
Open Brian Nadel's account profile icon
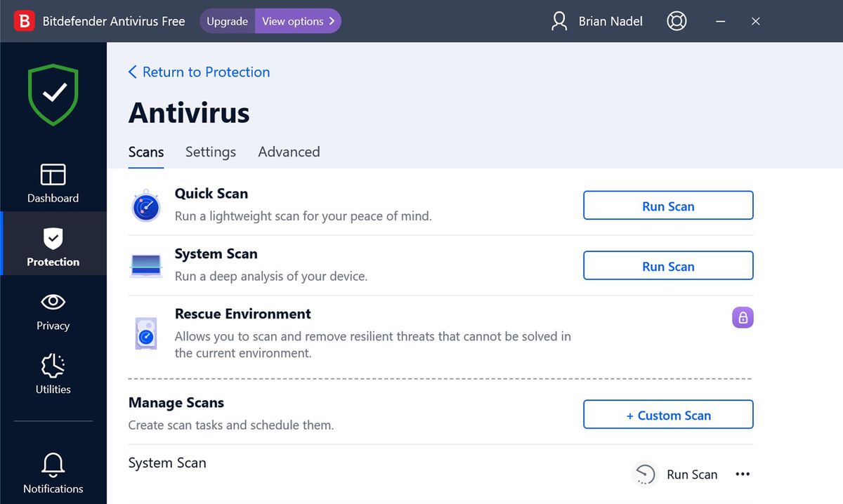tap(558, 21)
